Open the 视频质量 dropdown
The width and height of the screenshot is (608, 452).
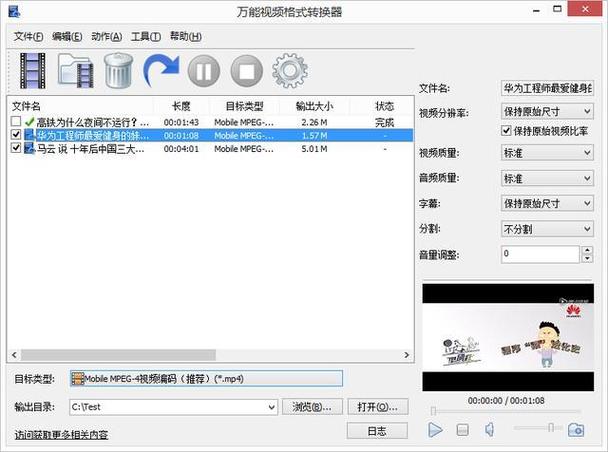point(547,153)
